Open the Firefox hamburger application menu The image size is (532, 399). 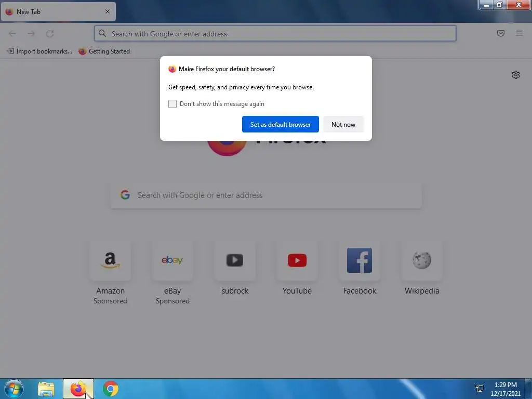pyautogui.click(x=519, y=33)
